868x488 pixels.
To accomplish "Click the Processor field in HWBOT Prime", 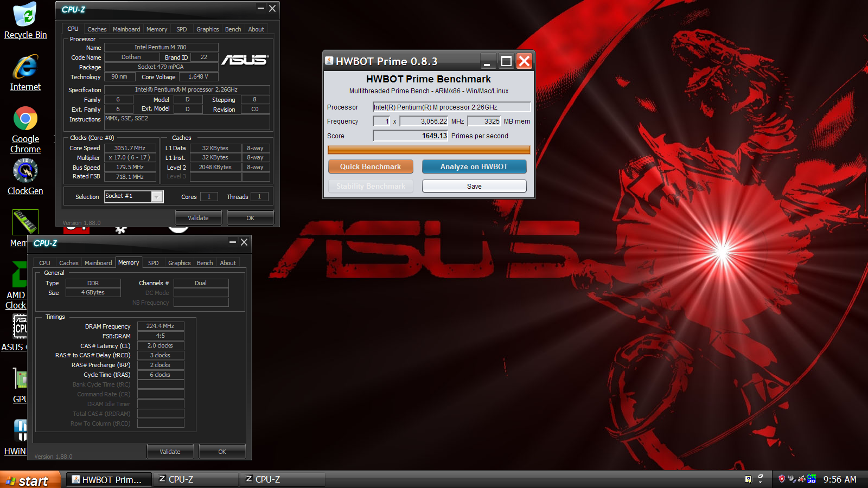I will [x=451, y=107].
